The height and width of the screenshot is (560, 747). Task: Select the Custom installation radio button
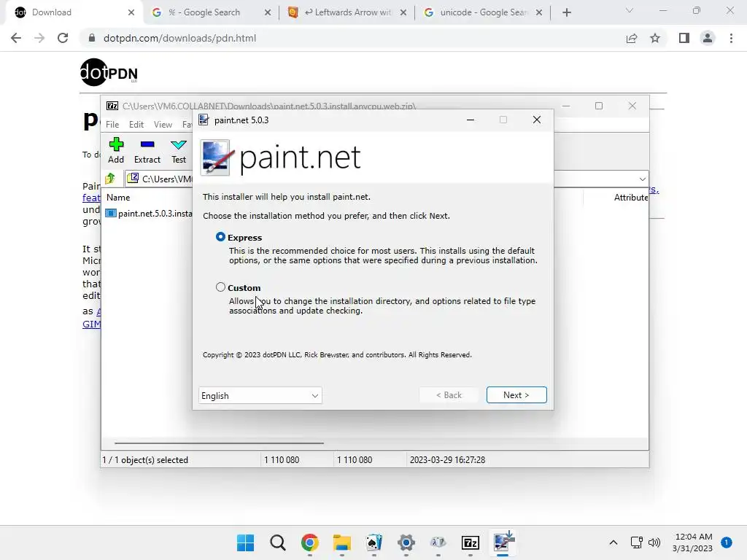[220, 287]
